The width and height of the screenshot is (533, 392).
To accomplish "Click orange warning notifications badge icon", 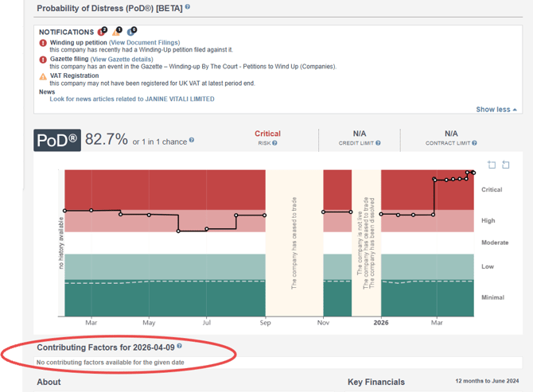I will [x=116, y=32].
